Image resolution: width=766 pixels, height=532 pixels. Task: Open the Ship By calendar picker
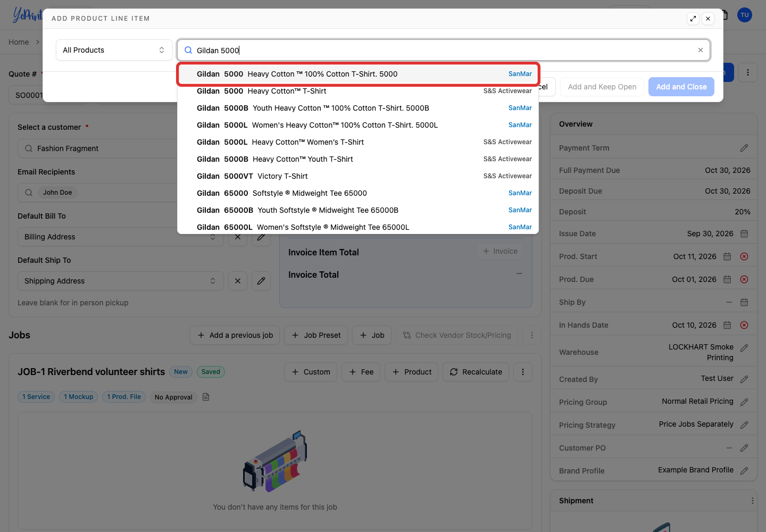[744, 302]
